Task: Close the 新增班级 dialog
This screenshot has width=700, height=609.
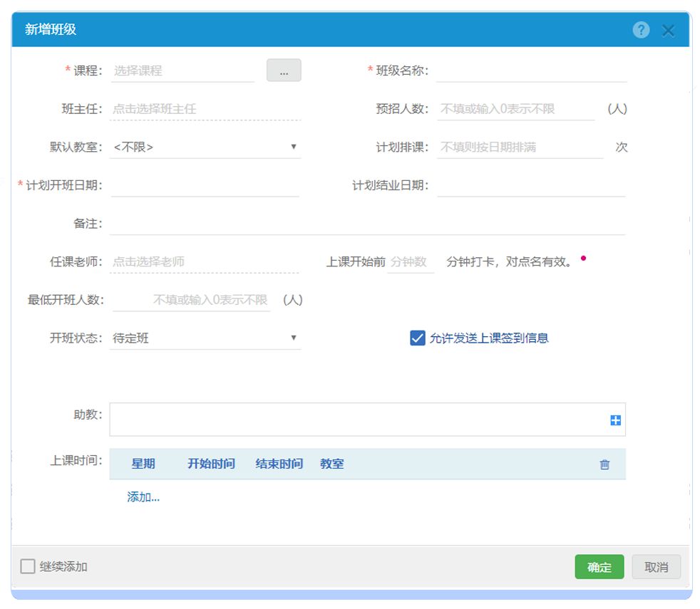Action: click(668, 31)
